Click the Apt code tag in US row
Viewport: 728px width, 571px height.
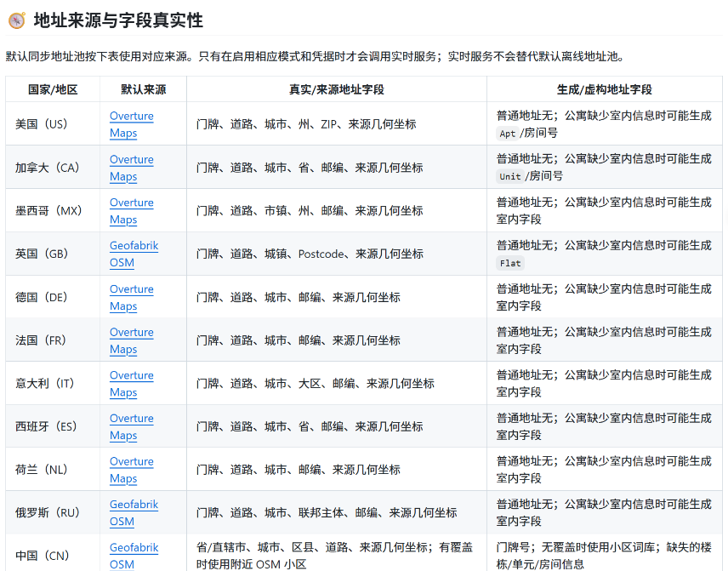coord(508,134)
